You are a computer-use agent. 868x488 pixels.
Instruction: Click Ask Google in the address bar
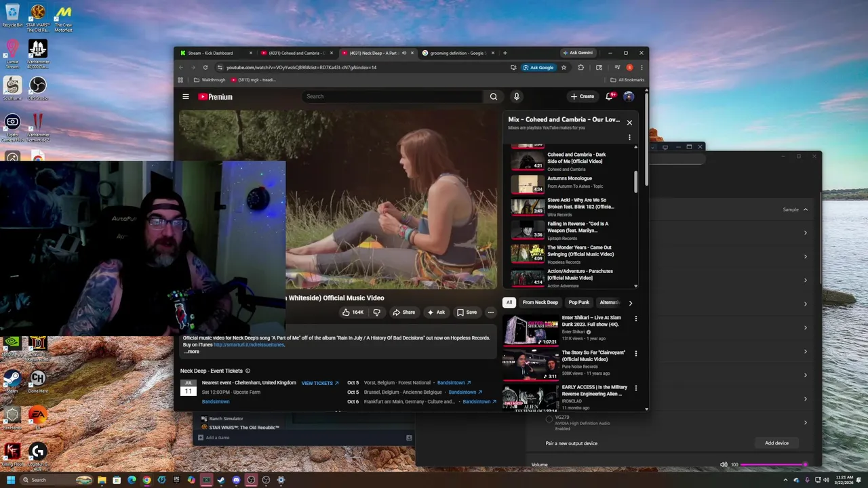tap(538, 67)
